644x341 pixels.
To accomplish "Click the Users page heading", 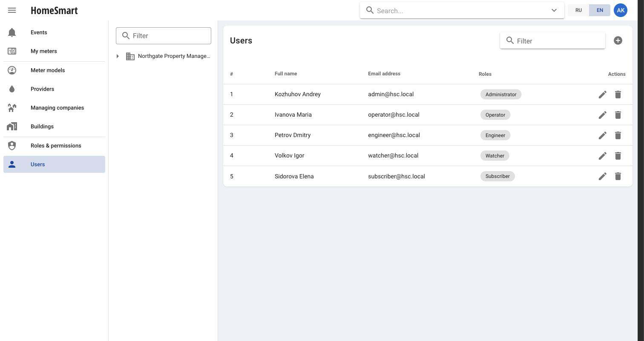I will (241, 40).
